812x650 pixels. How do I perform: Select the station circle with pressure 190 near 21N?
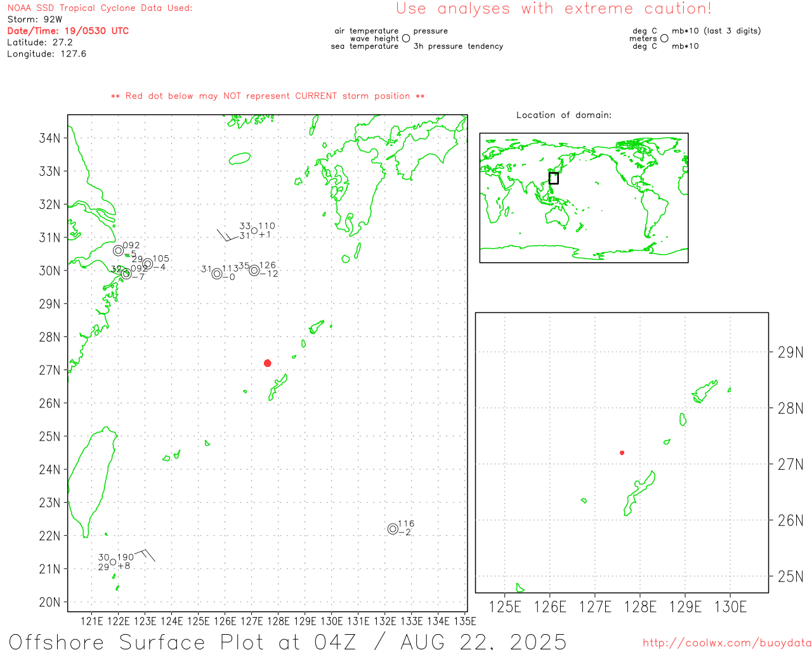113,562
